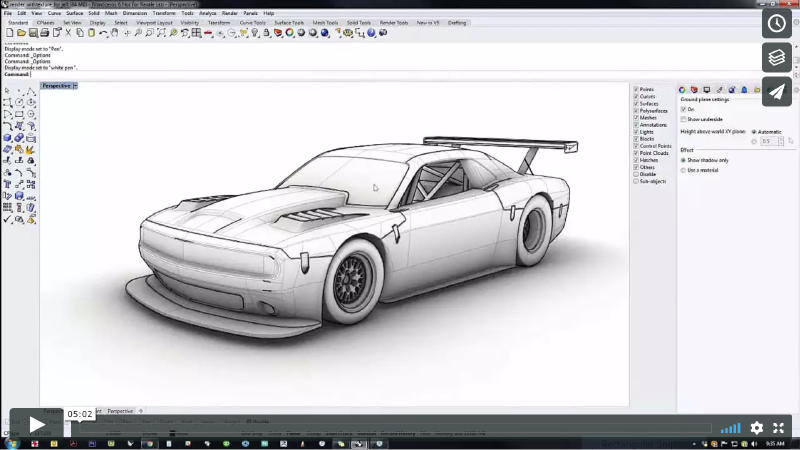
Task: Click the height value stepper arrows
Action: click(781, 141)
